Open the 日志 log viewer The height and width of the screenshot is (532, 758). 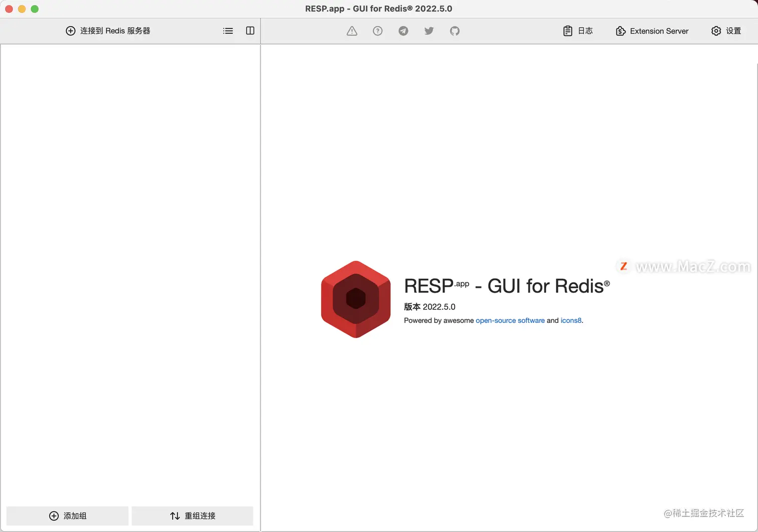pyautogui.click(x=578, y=31)
